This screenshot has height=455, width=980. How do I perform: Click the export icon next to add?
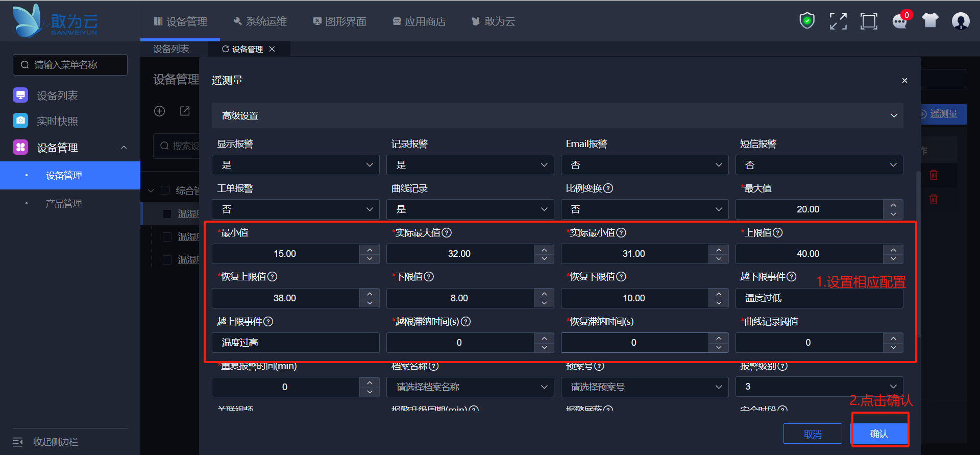(185, 111)
